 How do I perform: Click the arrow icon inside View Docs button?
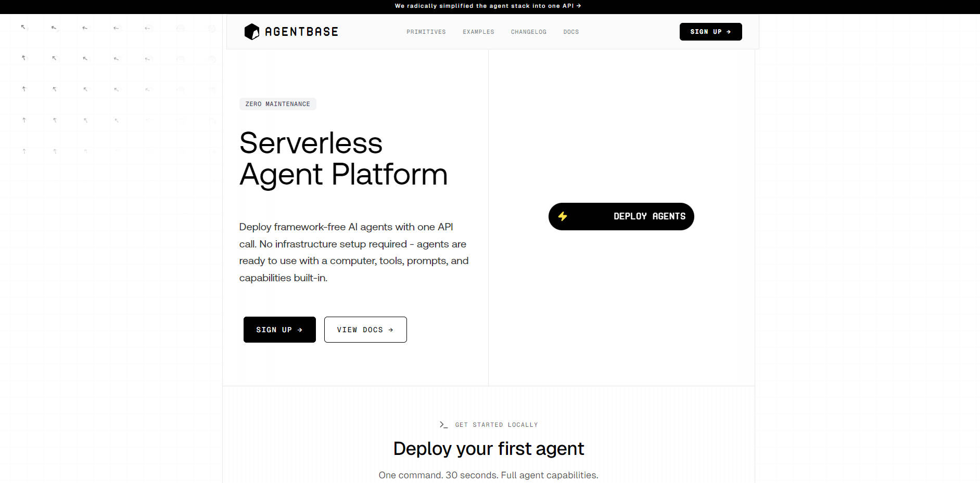[x=392, y=329]
